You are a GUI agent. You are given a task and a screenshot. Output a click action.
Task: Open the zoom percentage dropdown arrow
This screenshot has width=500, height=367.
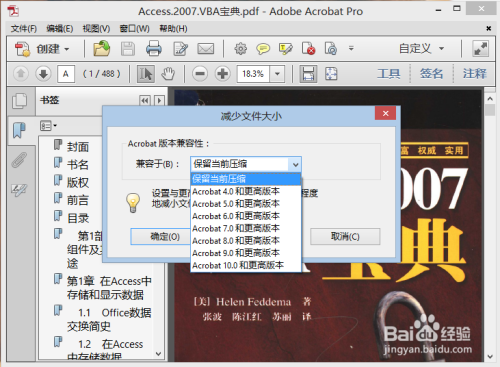(277, 74)
